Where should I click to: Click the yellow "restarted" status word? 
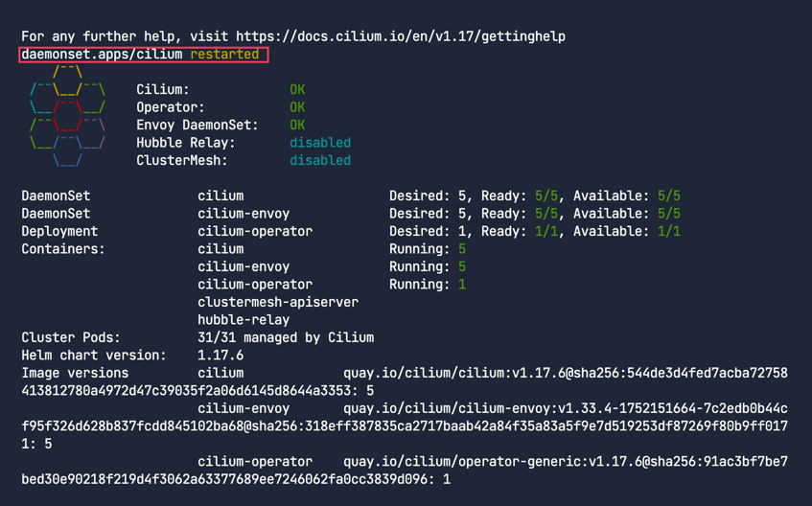pyautogui.click(x=224, y=55)
